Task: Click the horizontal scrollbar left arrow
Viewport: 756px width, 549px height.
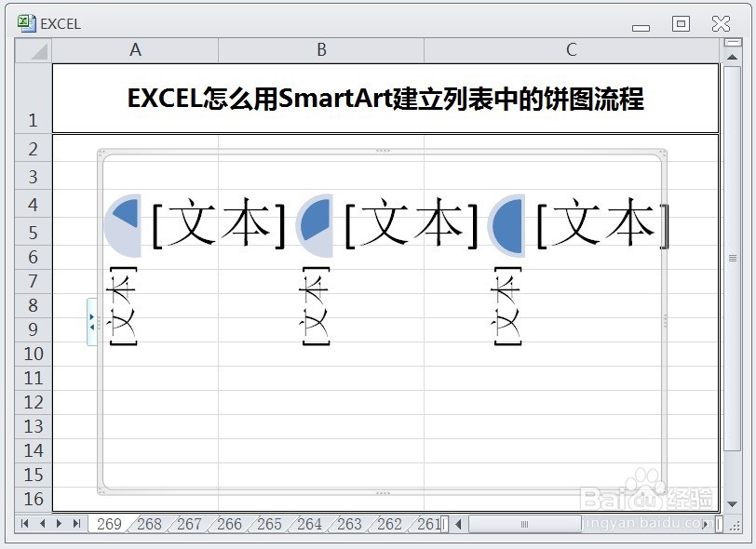Action: pyautogui.click(x=458, y=524)
